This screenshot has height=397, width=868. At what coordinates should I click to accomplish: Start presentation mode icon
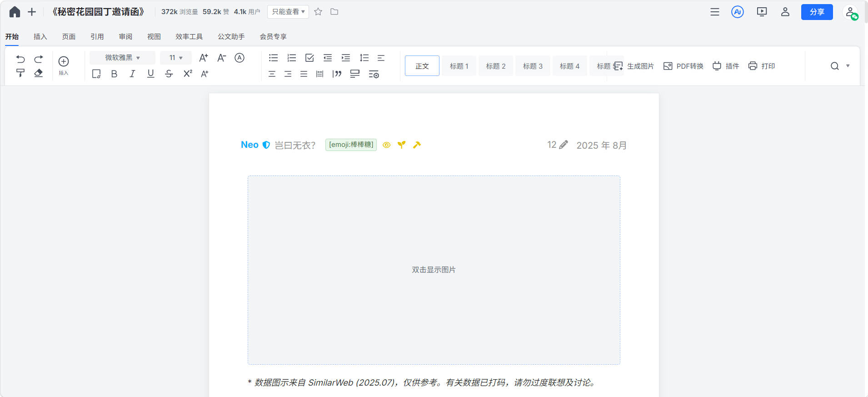pos(762,12)
